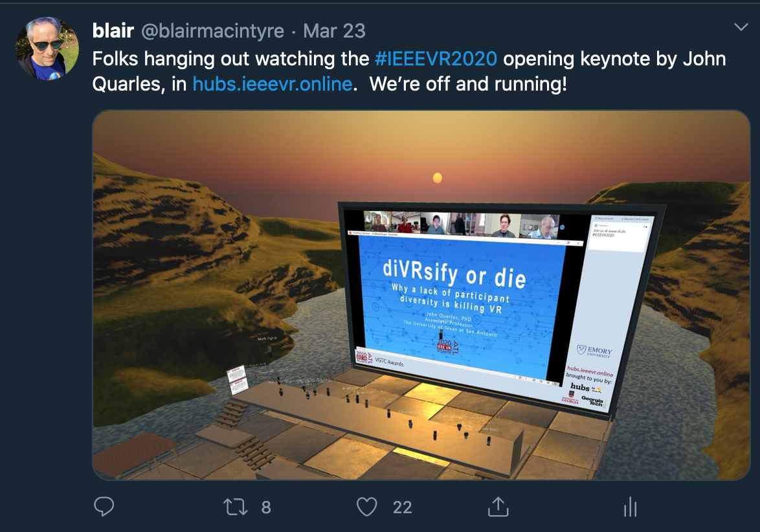Open the @blairmacintyre handle
Viewport: 760px width, 532px height.
[213, 31]
